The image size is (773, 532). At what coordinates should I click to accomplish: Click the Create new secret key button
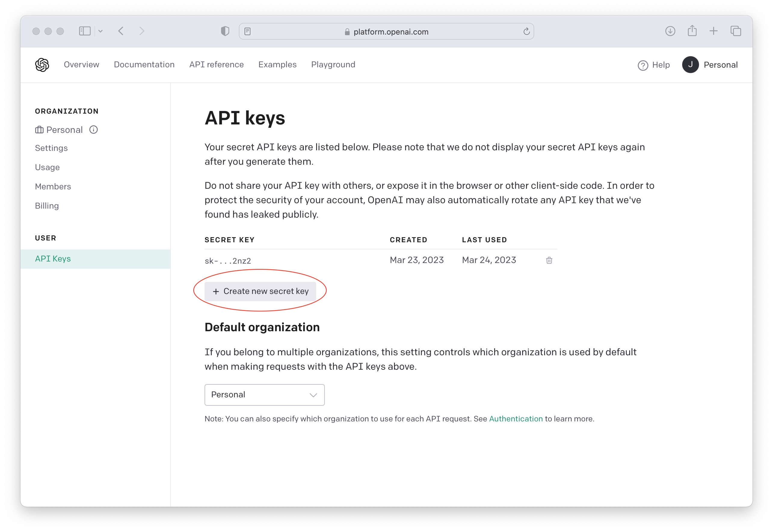[x=261, y=291]
